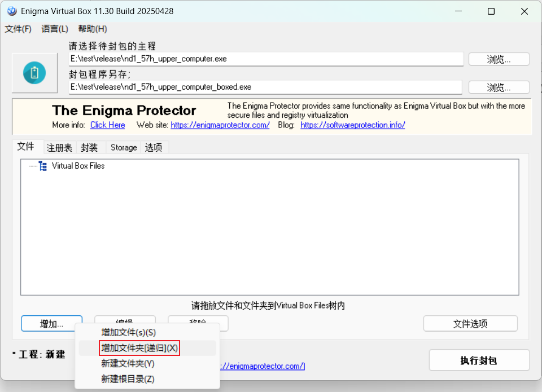Focus the input exe path field
This screenshot has width=542, height=392.
(x=266, y=59)
